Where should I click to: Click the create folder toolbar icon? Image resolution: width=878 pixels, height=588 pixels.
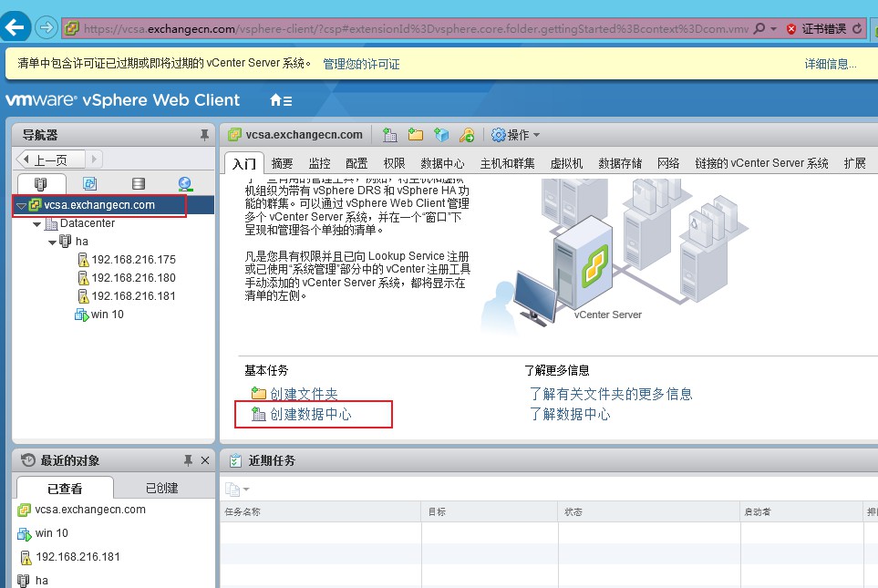point(416,135)
